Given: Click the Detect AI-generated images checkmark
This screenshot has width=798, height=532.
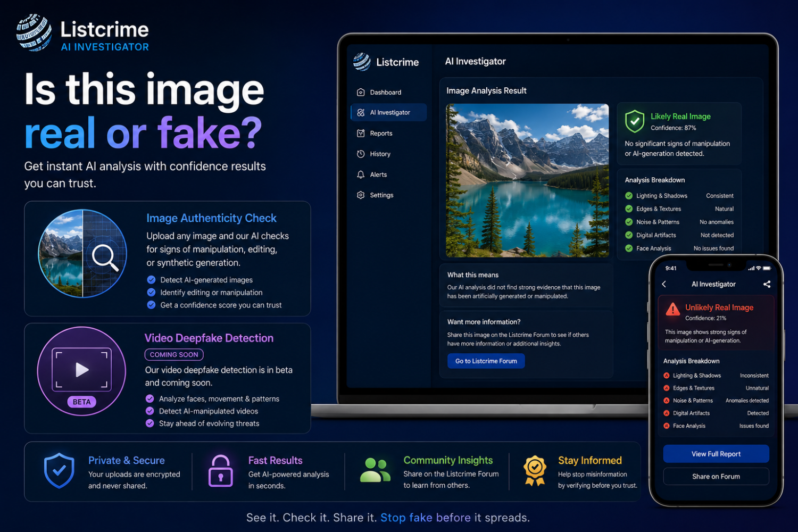Looking at the screenshot, I should [151, 280].
